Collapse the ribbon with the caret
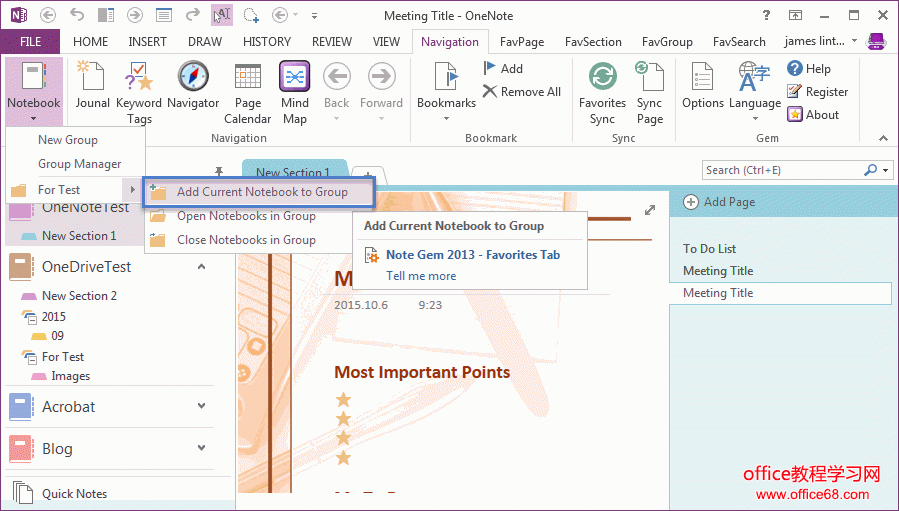Screen dimensions: 899x511 click(x=884, y=138)
